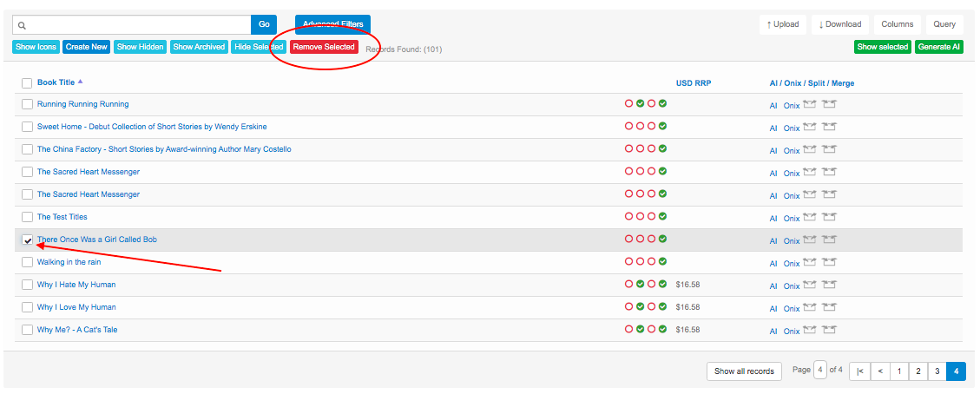The width and height of the screenshot is (980, 394).
Task: Open The China Factory book title link
Action: [x=164, y=149]
